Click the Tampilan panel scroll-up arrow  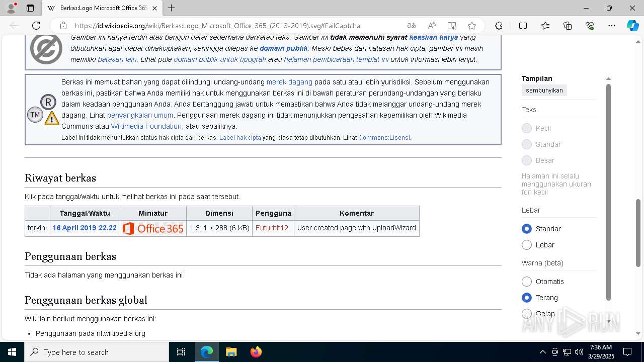tap(608, 79)
